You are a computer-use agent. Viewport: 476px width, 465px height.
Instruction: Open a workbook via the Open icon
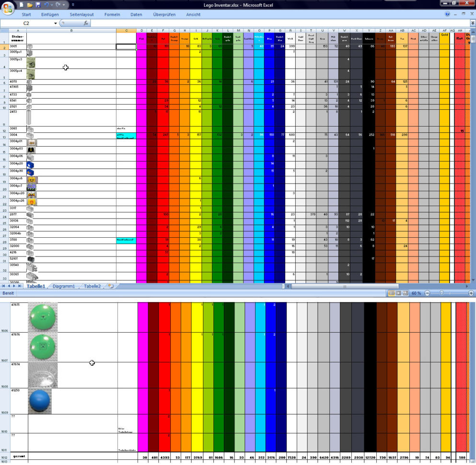[x=29, y=4]
